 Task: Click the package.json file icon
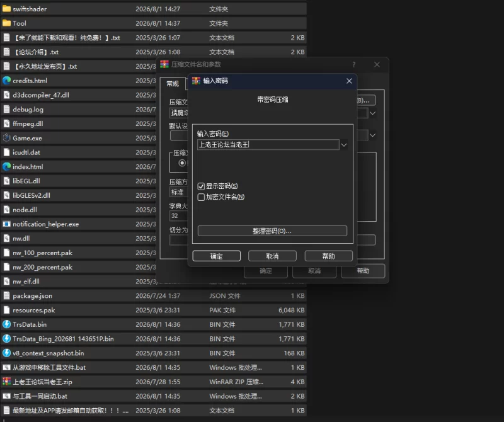click(6, 295)
